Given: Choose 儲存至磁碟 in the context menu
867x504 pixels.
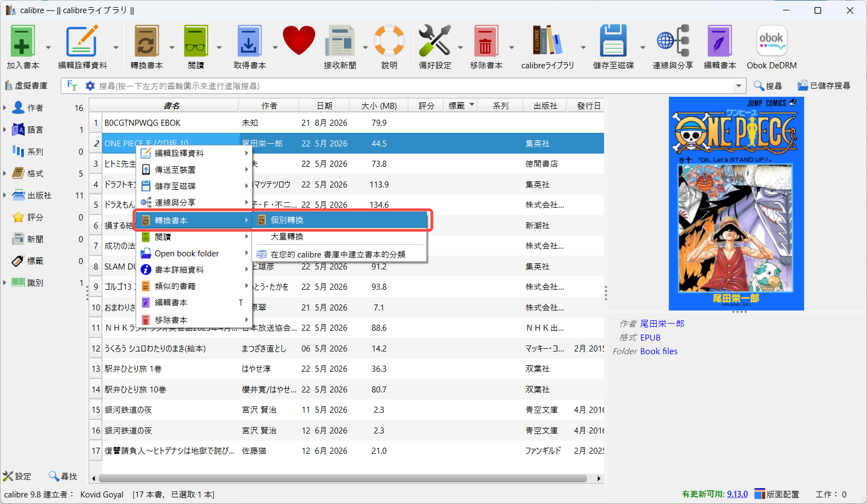Looking at the screenshot, I should click(194, 186).
